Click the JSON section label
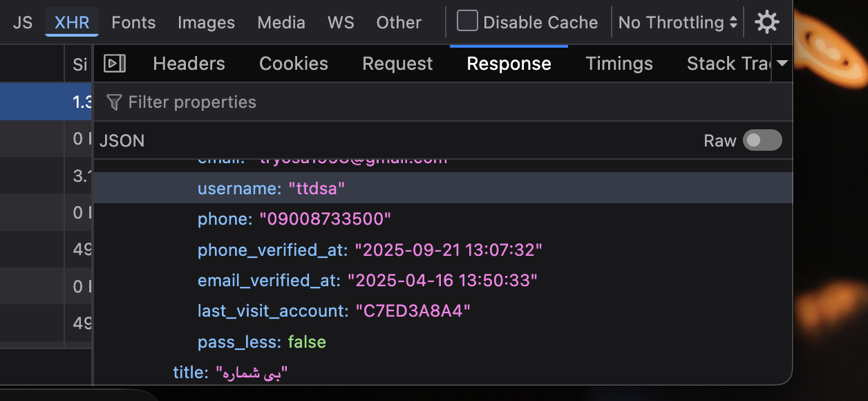 pyautogui.click(x=122, y=141)
